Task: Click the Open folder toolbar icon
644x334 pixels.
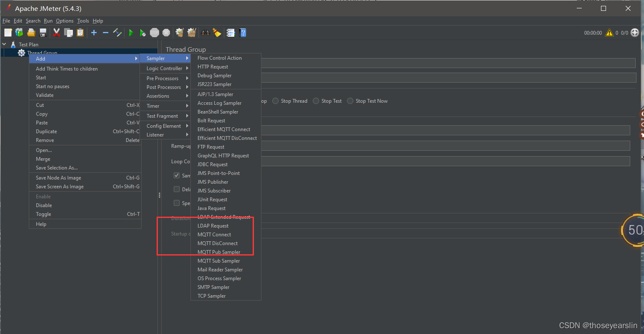Action: click(31, 33)
